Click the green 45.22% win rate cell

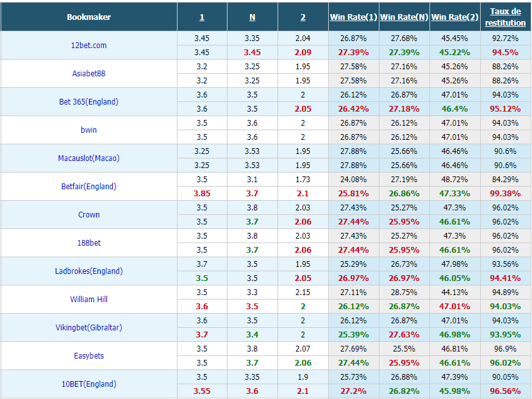pos(454,53)
